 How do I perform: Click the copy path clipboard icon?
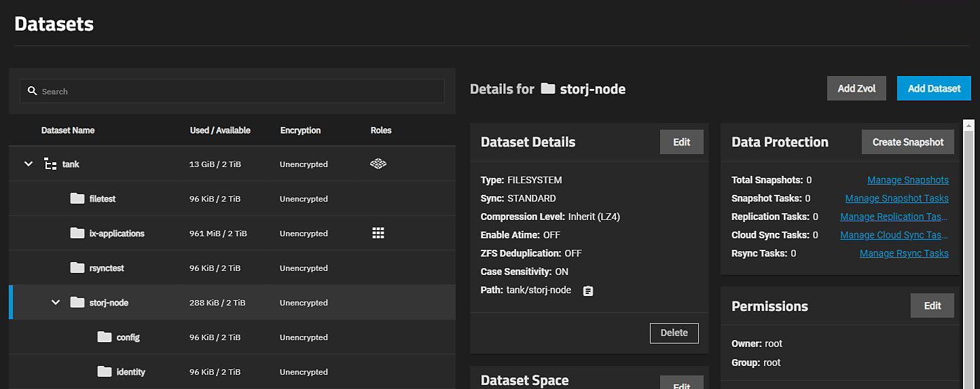(x=588, y=291)
